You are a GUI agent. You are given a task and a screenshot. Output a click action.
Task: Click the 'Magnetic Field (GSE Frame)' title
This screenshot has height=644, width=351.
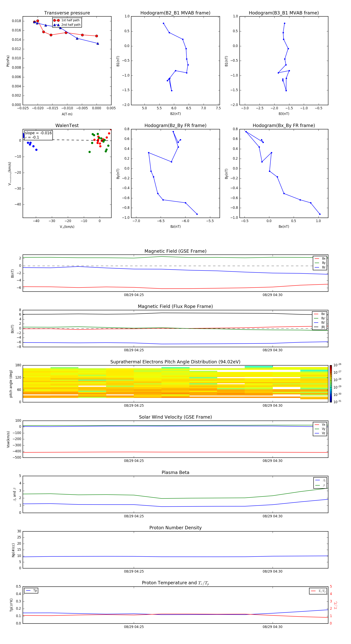[x=175, y=251]
